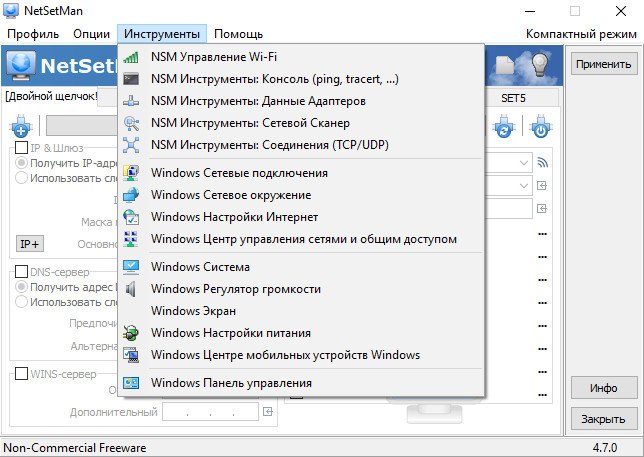The width and height of the screenshot is (644, 457).
Task: Click the Windows network connections icon
Action: [x=131, y=173]
